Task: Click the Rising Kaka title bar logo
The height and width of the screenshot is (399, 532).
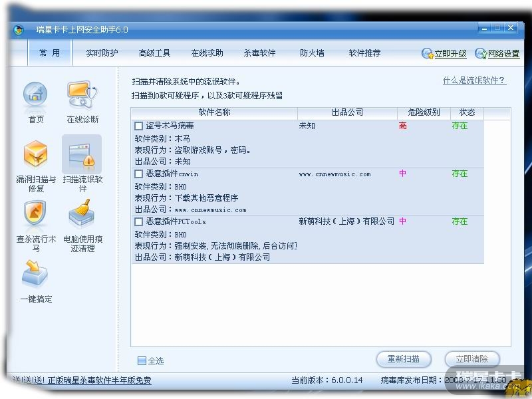Action: coord(19,30)
